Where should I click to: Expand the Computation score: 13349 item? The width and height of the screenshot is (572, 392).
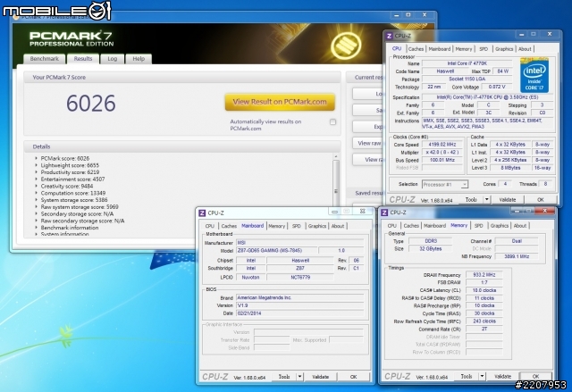(36, 193)
